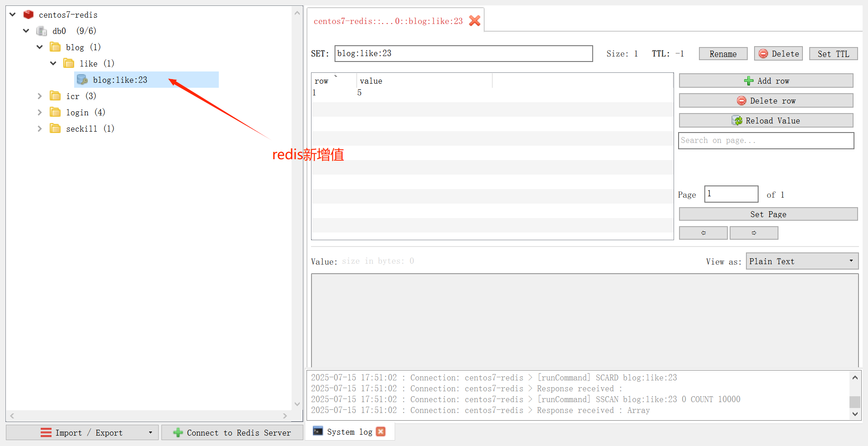Collapse the blog namespace folder
The image size is (868, 446).
tap(40, 47)
